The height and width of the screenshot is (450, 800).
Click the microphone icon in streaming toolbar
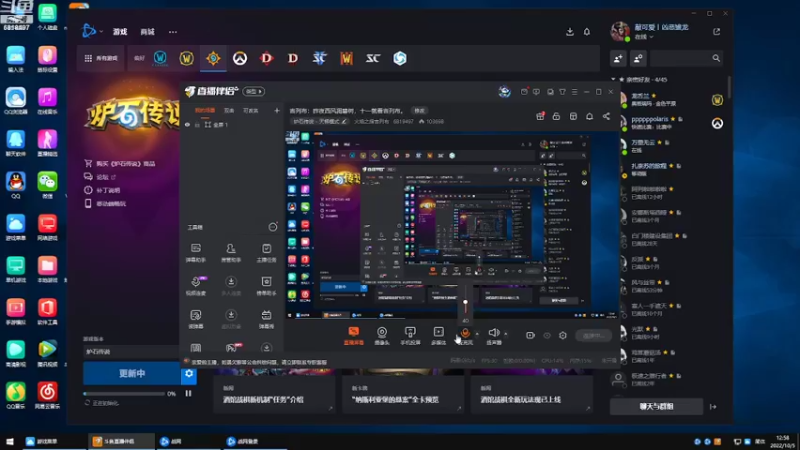pyautogui.click(x=465, y=333)
